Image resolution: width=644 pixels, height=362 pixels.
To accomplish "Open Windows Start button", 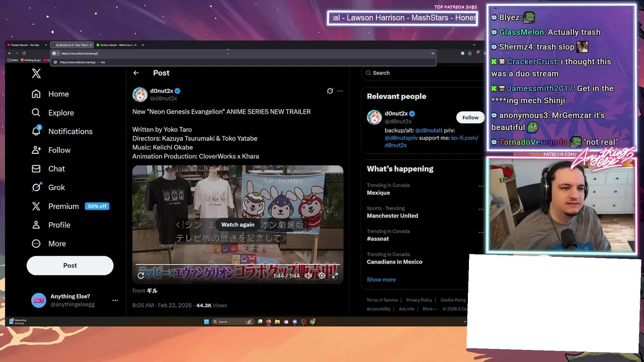I will pos(206,322).
